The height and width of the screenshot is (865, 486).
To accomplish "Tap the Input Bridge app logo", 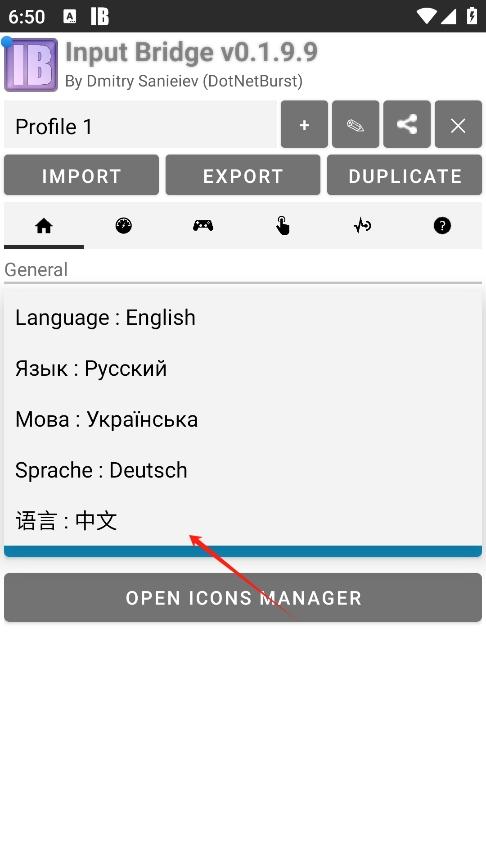I will 31,65.
